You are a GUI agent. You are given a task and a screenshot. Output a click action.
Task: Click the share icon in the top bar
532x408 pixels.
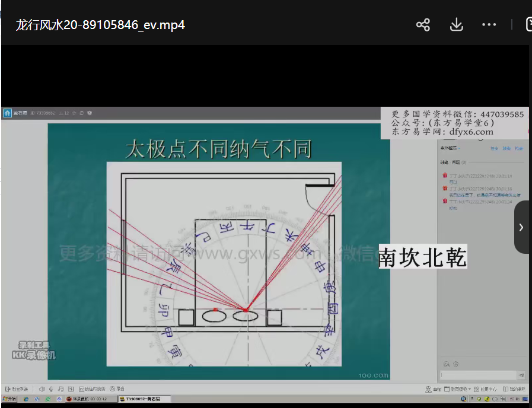click(x=423, y=25)
